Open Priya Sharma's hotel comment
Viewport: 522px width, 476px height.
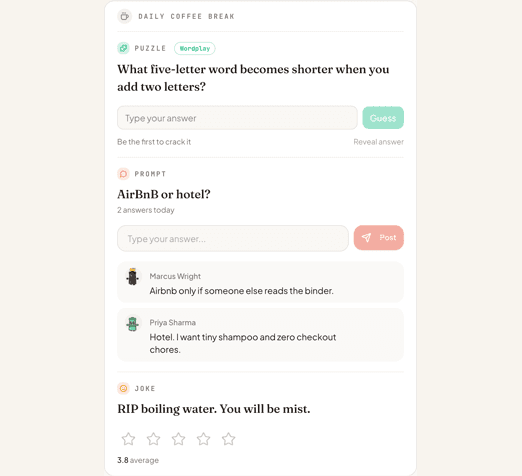pos(260,335)
